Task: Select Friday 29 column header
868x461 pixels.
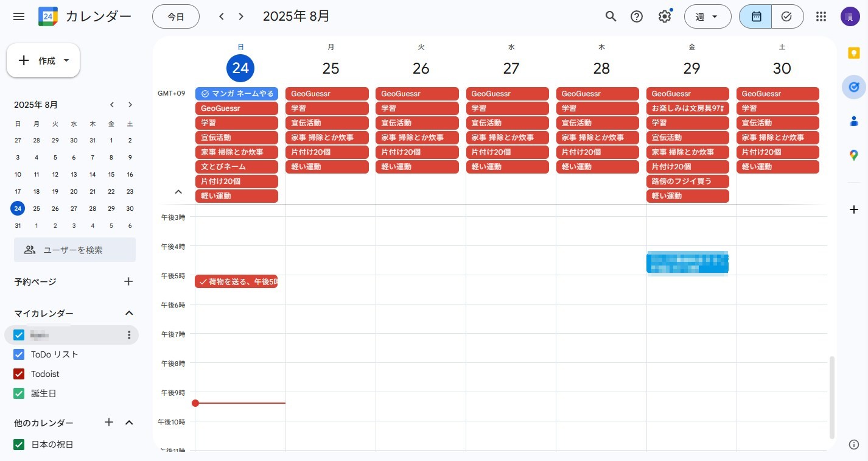Action: coord(691,68)
